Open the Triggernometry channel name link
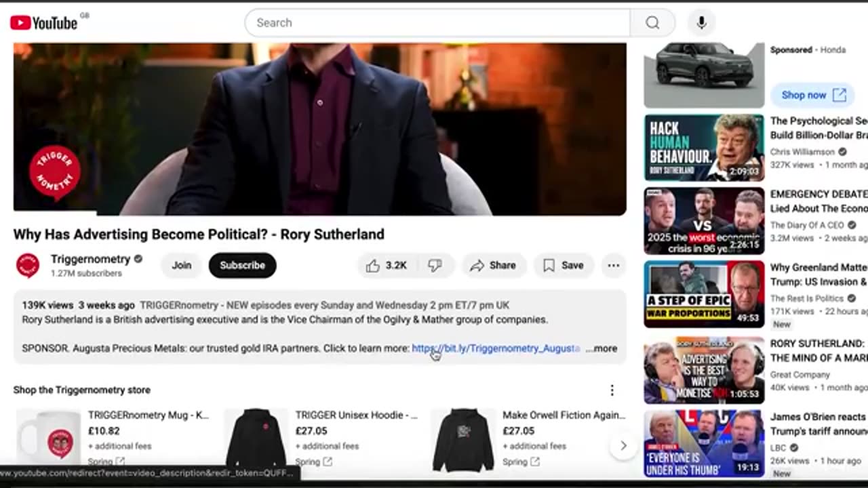The width and height of the screenshot is (868, 488). pos(90,259)
